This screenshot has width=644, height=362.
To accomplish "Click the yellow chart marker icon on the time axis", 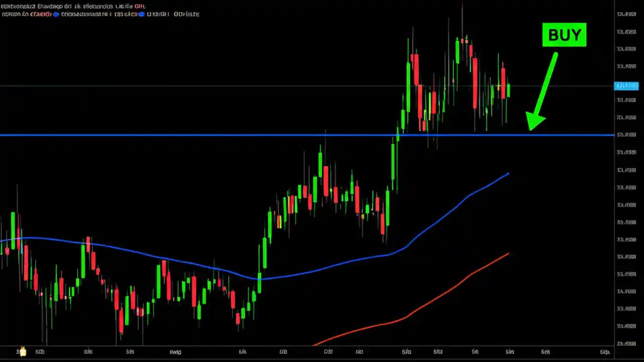I will tap(22, 351).
